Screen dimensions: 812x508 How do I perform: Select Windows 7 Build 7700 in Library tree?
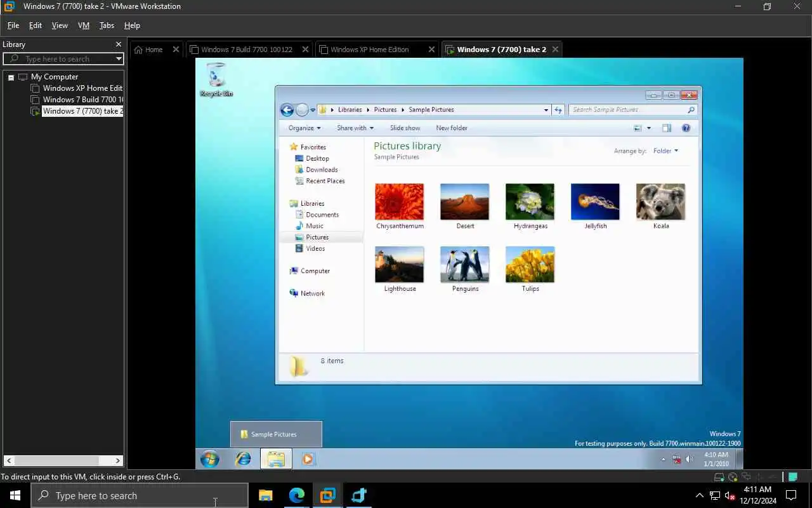[82, 100]
